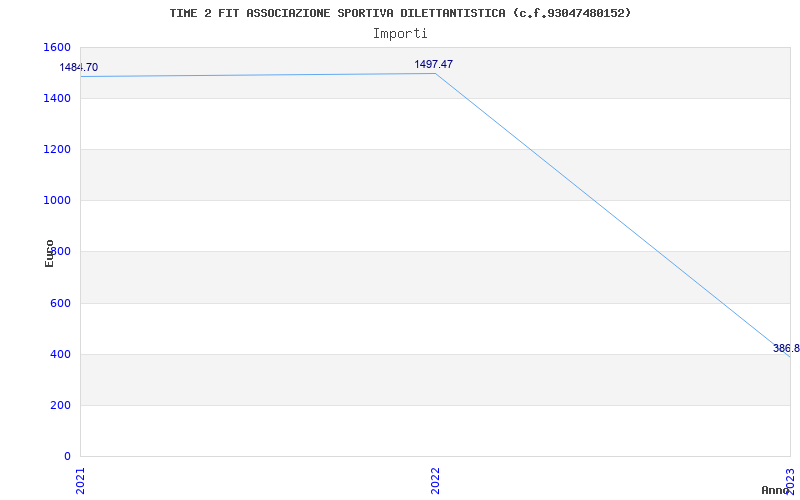800x500 pixels.
Task: Click the 1484.70 data label
Action: (x=79, y=67)
